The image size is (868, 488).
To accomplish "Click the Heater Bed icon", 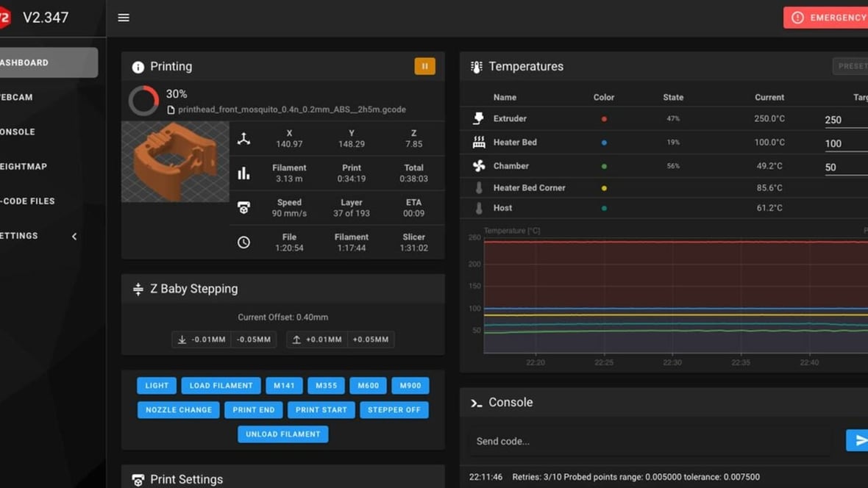I will point(479,143).
